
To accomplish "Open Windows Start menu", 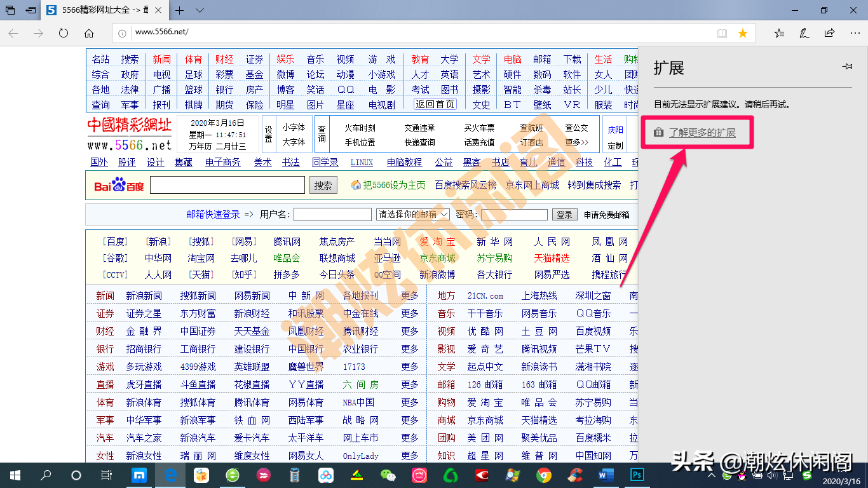I will click(x=15, y=475).
